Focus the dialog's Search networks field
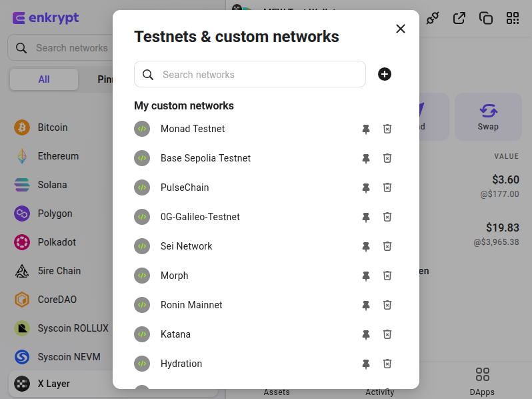The height and width of the screenshot is (399, 532). tap(250, 74)
